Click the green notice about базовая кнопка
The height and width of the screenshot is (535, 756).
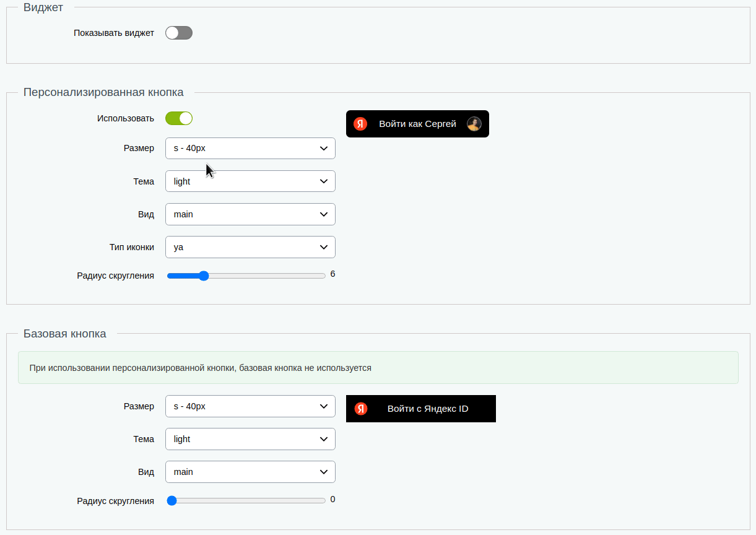point(378,367)
